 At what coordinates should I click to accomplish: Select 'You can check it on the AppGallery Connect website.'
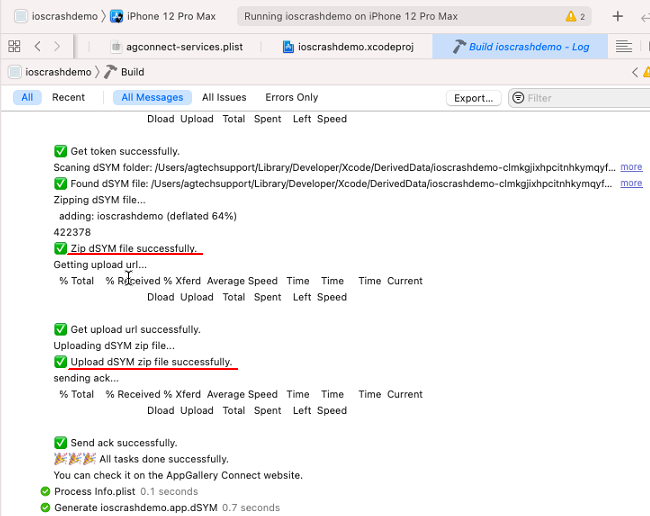[178, 475]
